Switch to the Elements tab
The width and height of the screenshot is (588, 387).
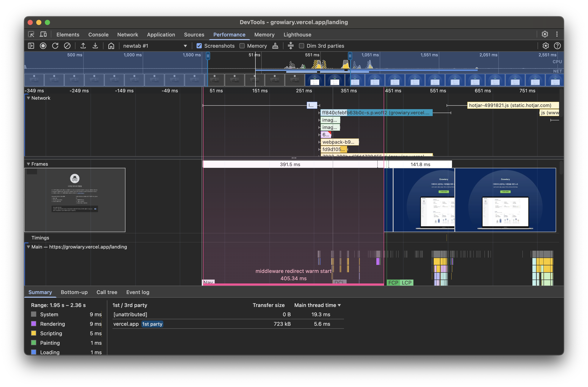click(x=68, y=35)
